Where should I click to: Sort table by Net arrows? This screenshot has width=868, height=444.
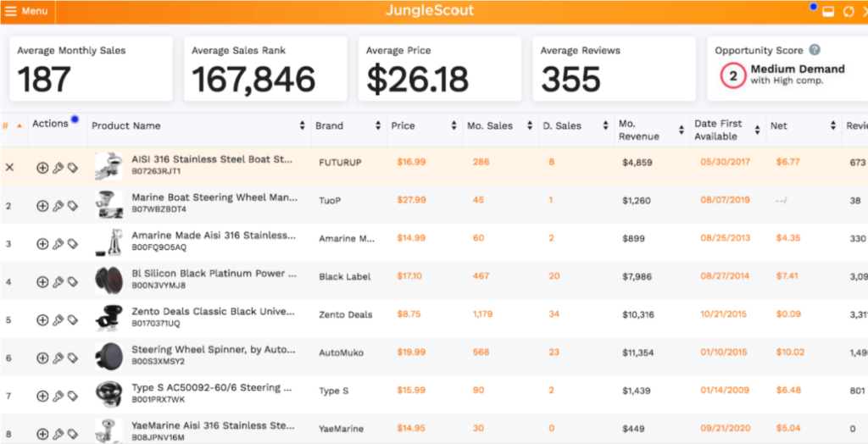[833, 125]
